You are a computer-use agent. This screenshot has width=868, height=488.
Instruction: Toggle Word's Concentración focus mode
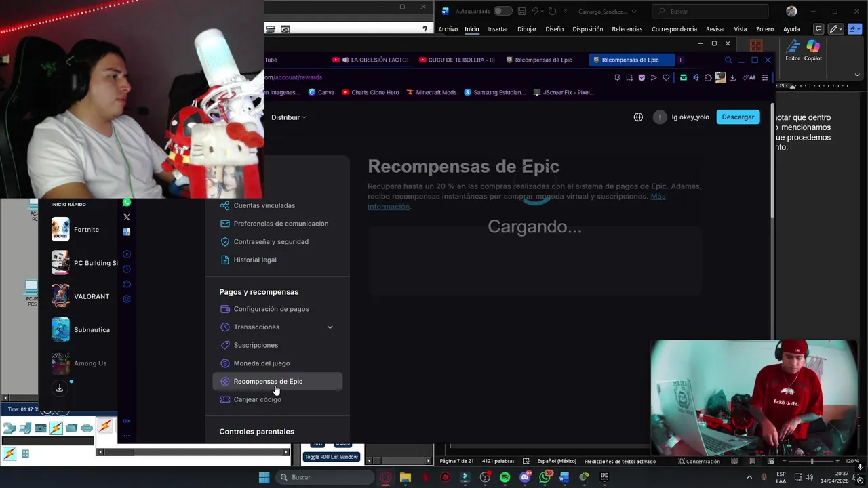698,461
